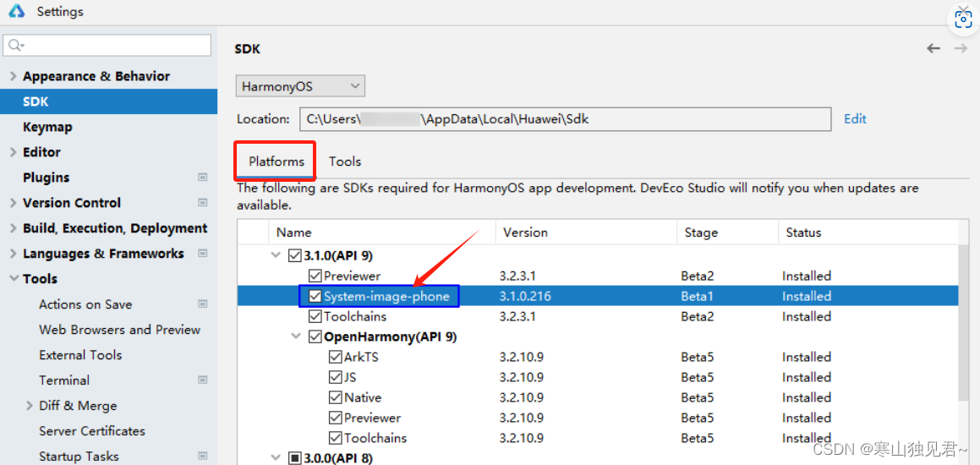Toggle the OpenHarmony Toolchains 3.2.10.9 checkbox
The image size is (980, 465).
[x=335, y=438]
